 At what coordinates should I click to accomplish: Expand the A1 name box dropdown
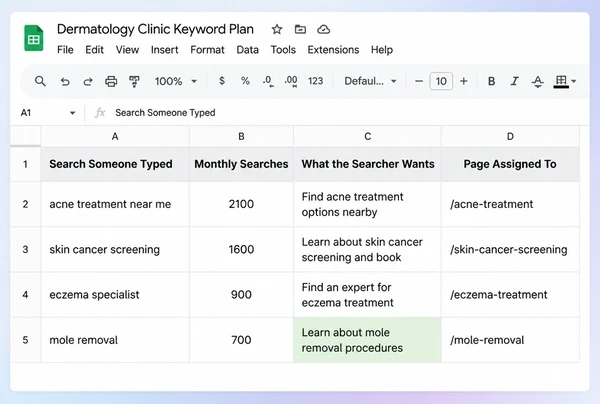coord(72,113)
